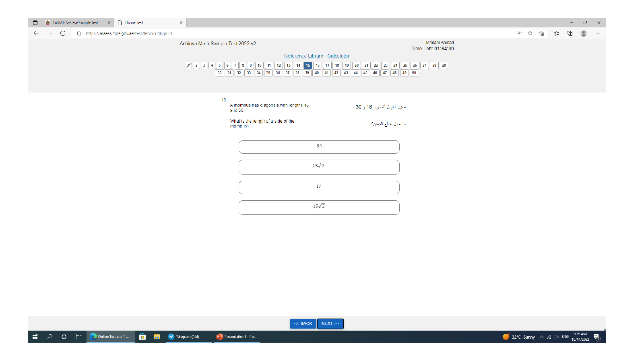
Task: Open the browser profile avatar
Action: 584,33
